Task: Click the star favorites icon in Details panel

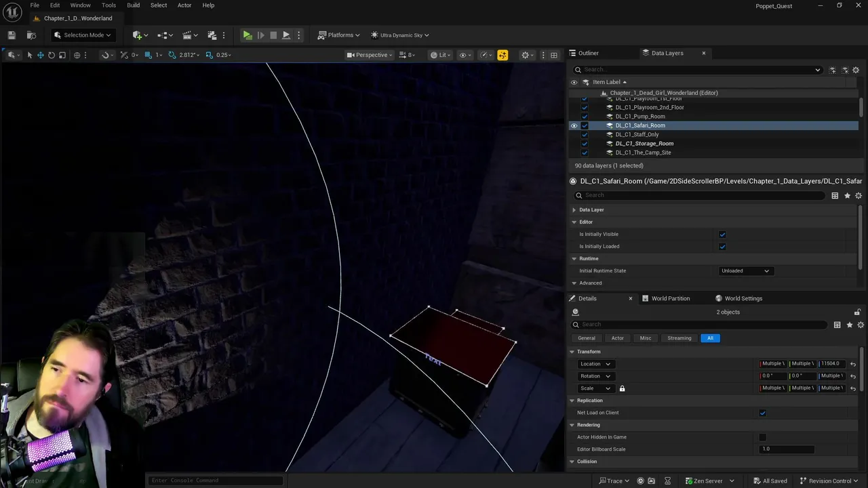Action: click(850, 325)
